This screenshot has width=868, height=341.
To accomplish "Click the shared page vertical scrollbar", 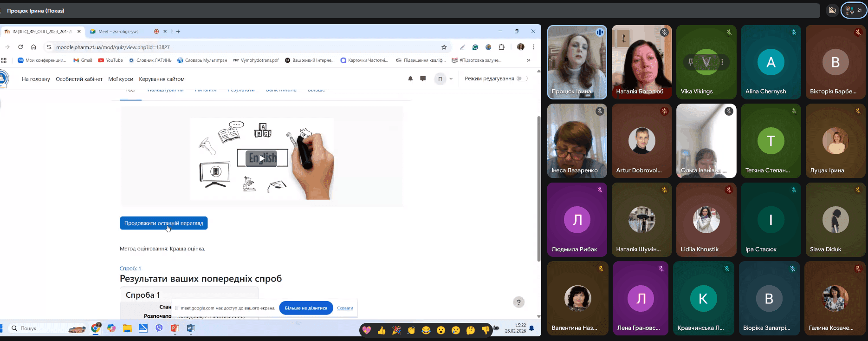I will (x=539, y=188).
